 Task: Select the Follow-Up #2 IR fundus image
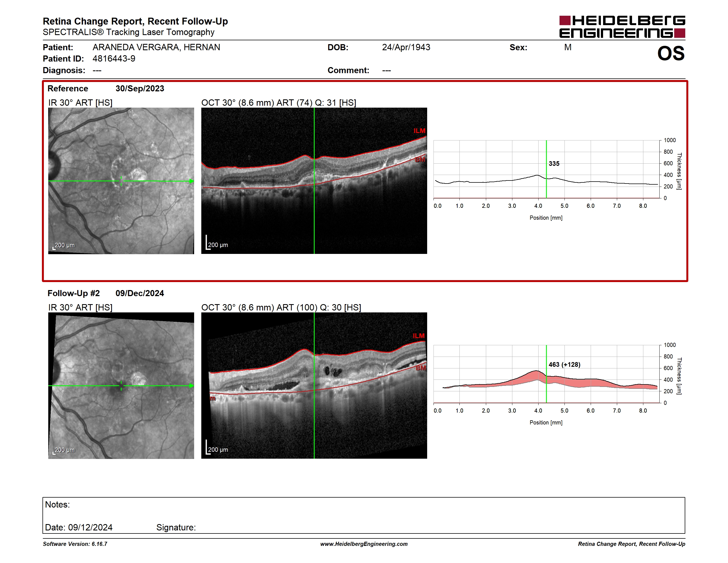click(121, 386)
